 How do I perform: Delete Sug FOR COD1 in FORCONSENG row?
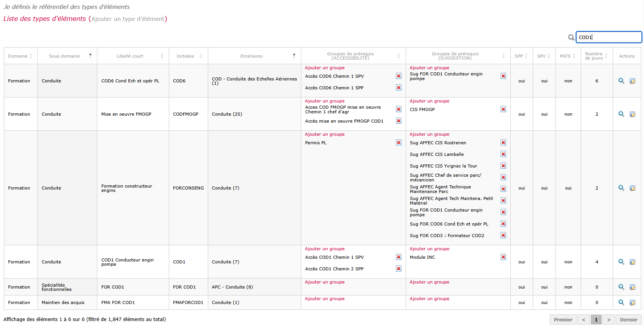pyautogui.click(x=503, y=212)
